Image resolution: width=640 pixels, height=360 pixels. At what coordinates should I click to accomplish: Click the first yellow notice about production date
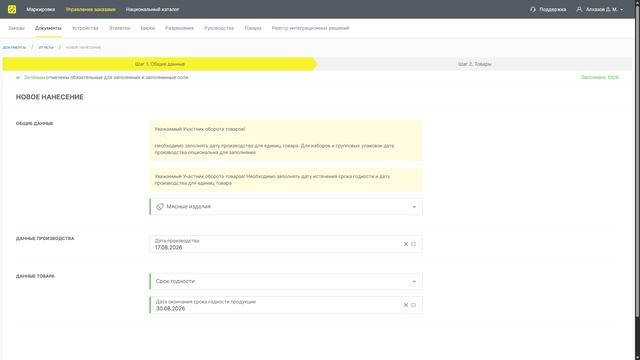(x=286, y=140)
